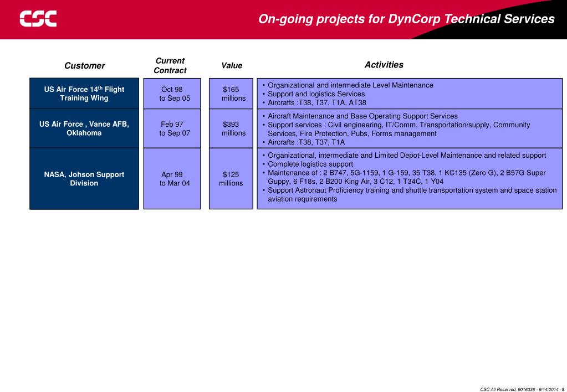This screenshot has width=567, height=392.
Task: Click 'Aircrafts :T38, T37, T1A, AT38' bullet
Action: click(315, 102)
